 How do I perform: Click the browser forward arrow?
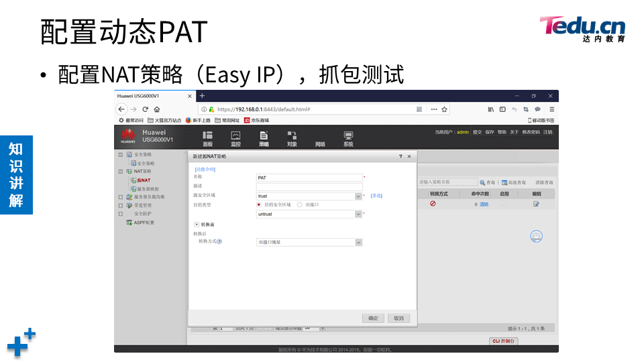(x=133, y=109)
